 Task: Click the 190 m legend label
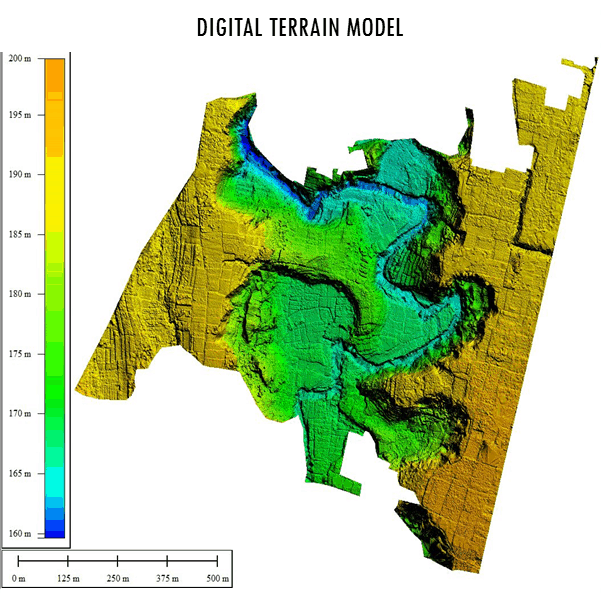click(x=20, y=174)
